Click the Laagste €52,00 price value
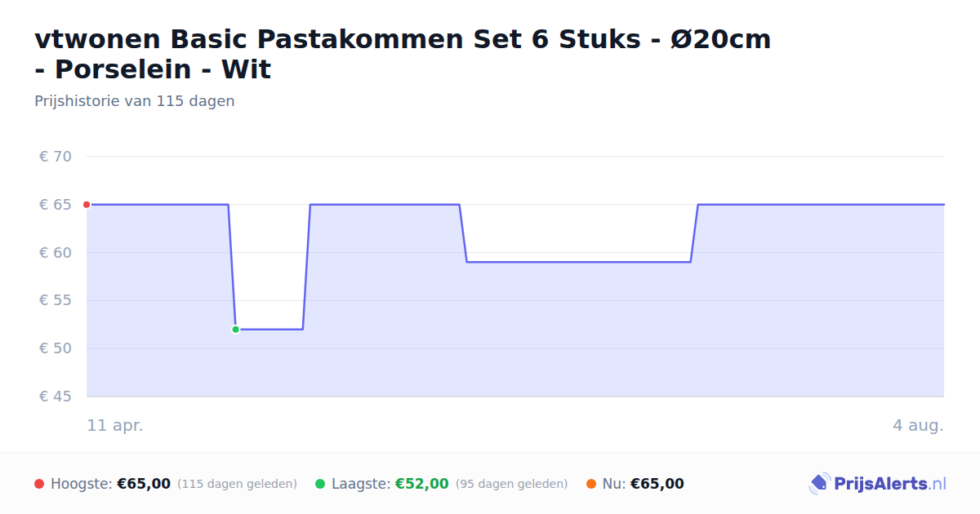 pos(422,484)
